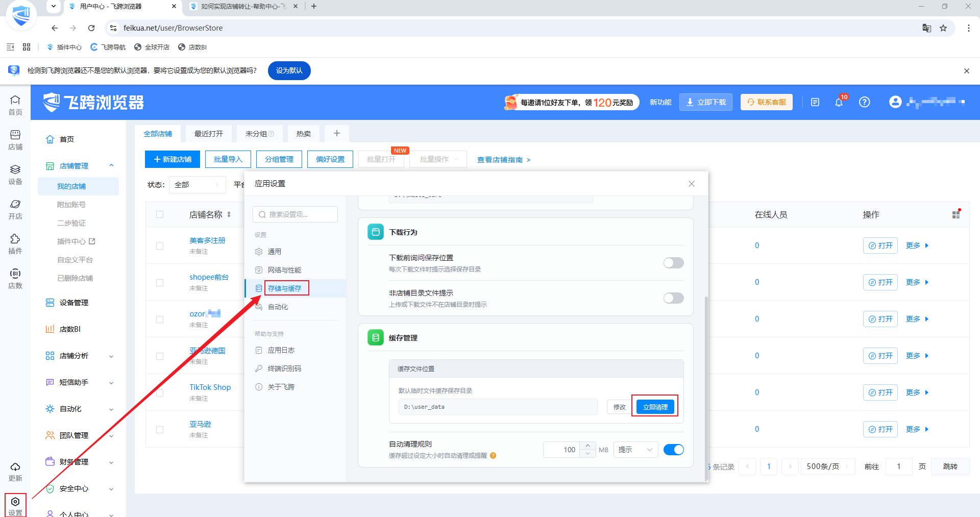Click the 新建店铺 button

(173, 159)
